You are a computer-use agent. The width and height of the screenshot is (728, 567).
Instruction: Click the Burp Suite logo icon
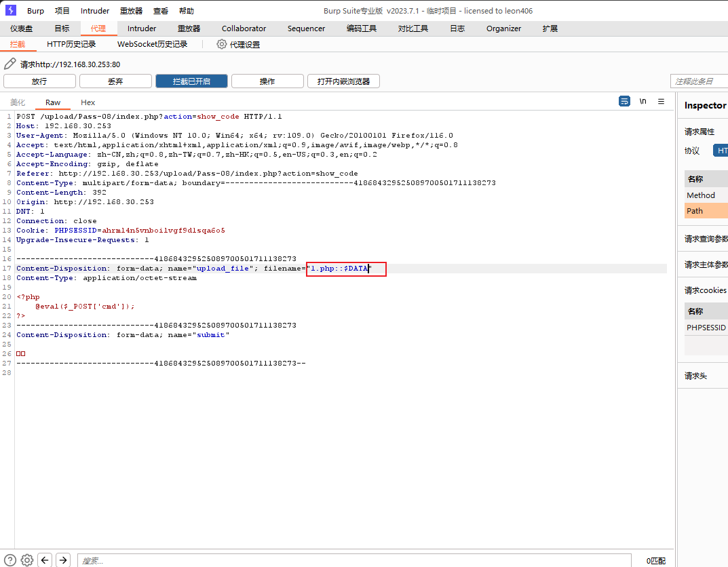click(x=10, y=10)
